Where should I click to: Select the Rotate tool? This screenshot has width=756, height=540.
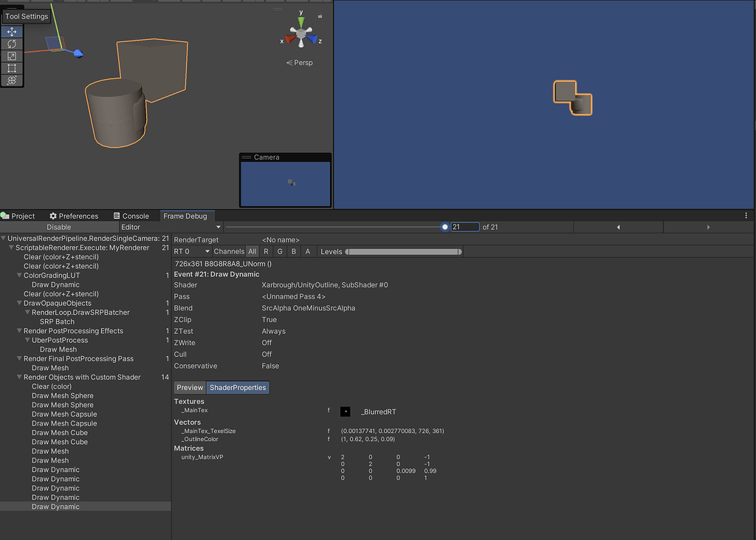click(10, 44)
